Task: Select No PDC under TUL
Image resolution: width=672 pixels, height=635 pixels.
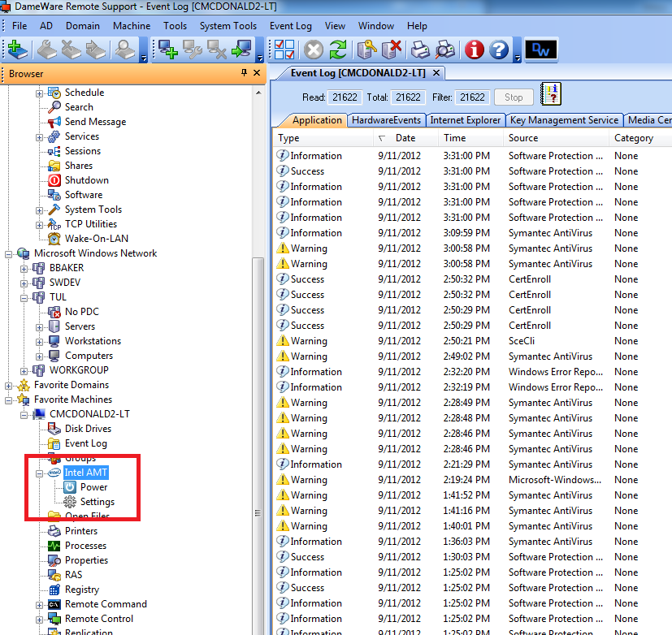Action: (x=82, y=312)
